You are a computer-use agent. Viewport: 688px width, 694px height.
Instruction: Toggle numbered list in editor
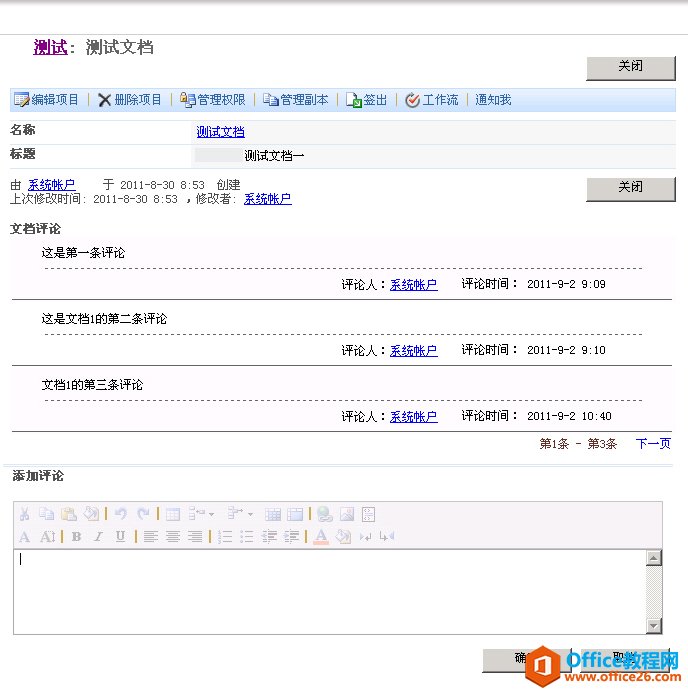tap(224, 537)
